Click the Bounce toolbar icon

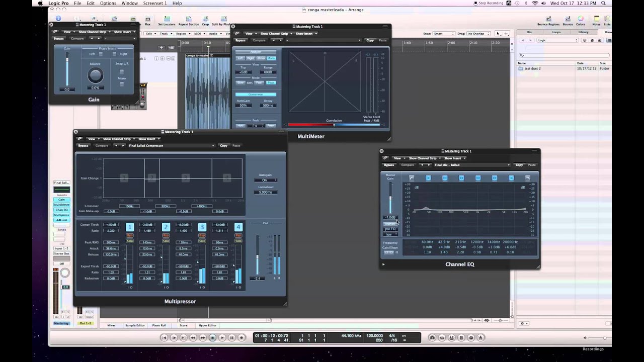(568, 19)
